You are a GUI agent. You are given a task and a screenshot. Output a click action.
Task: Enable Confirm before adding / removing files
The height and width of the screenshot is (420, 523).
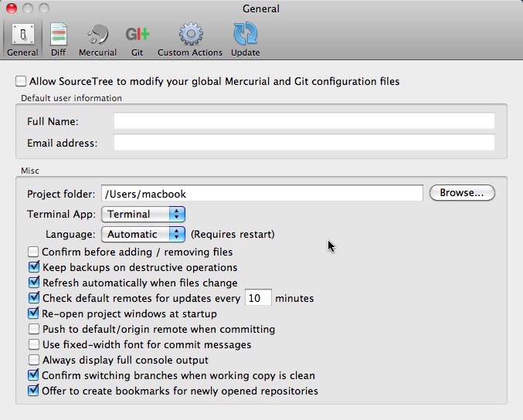pyautogui.click(x=33, y=252)
